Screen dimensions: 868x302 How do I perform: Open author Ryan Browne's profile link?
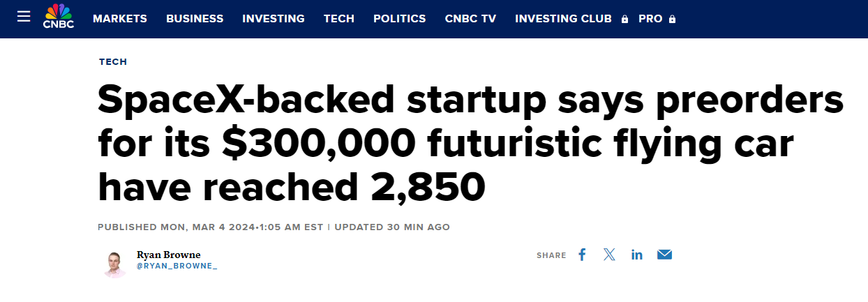coord(168,255)
